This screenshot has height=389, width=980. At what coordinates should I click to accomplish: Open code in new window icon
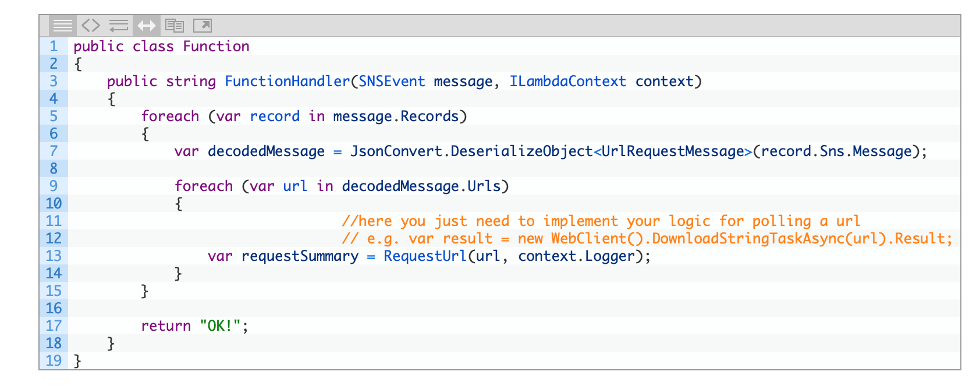(202, 26)
